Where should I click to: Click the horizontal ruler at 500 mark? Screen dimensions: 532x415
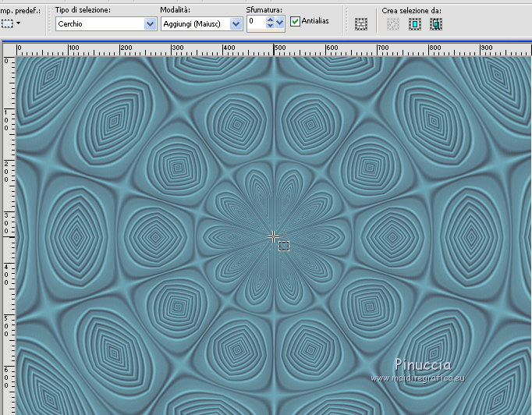coord(275,49)
